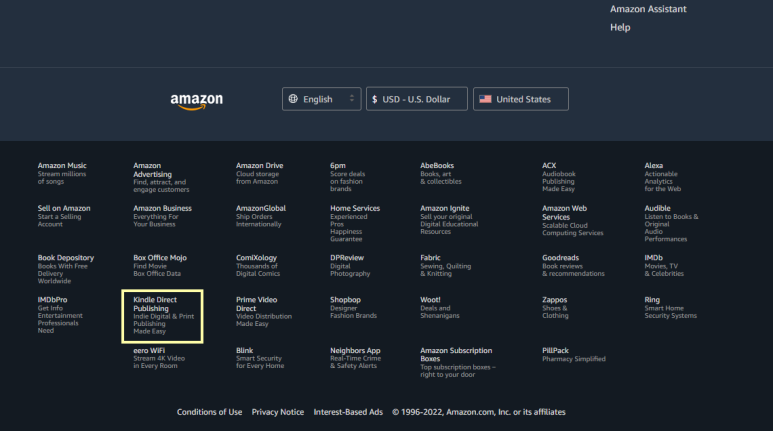Click Kindle Direct Publishing link

point(163,315)
